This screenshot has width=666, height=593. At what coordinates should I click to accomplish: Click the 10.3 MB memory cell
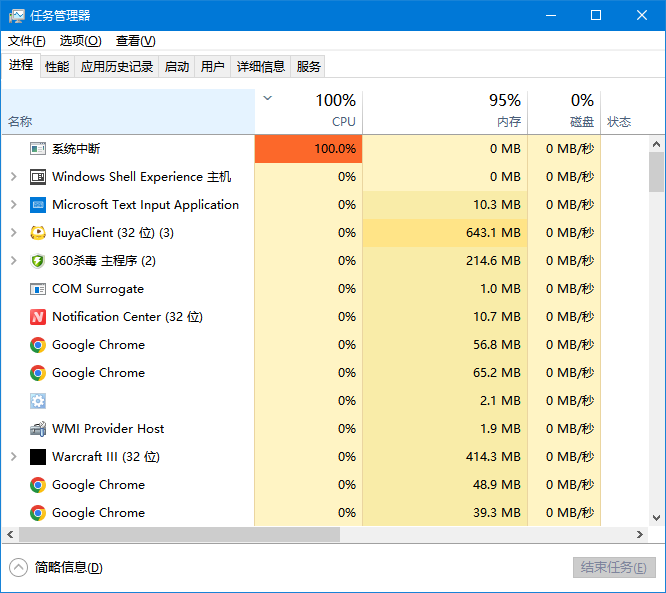coord(445,205)
